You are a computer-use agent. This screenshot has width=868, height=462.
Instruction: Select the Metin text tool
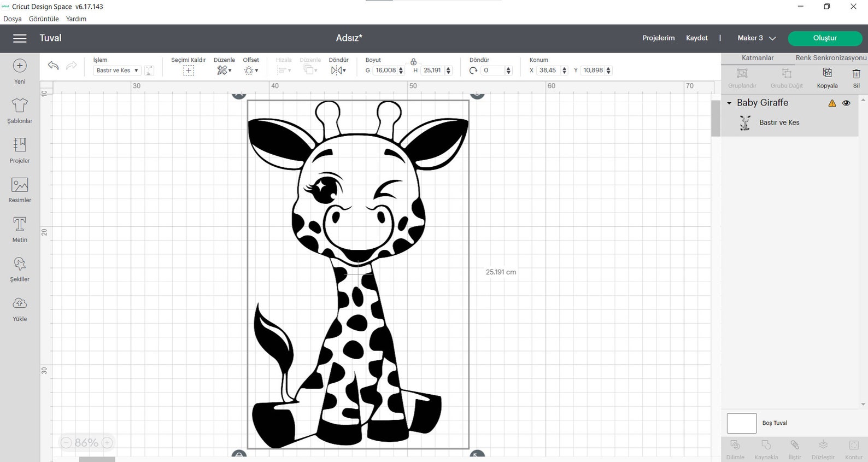(20, 230)
